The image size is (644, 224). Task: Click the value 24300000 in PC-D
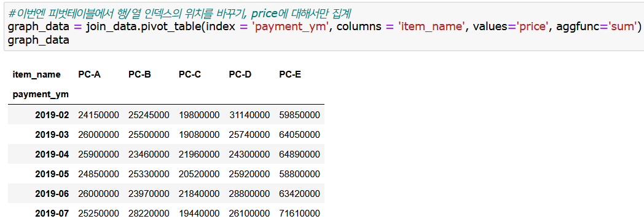249,154
